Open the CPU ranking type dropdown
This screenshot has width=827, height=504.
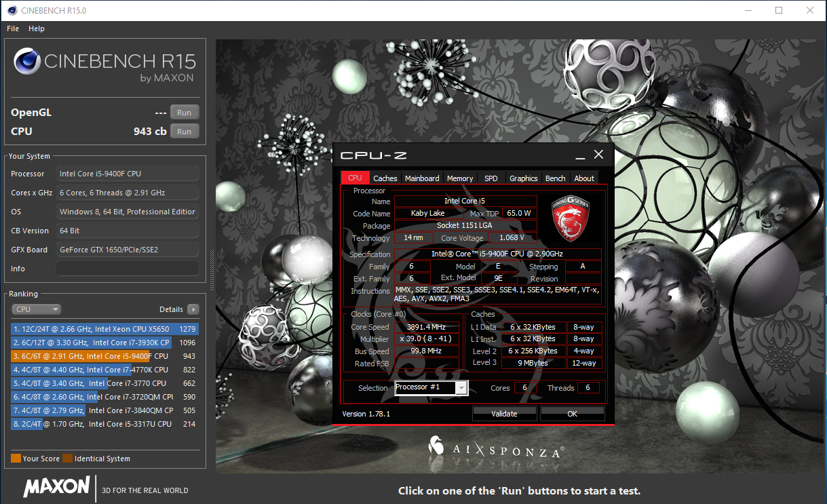tap(36, 309)
